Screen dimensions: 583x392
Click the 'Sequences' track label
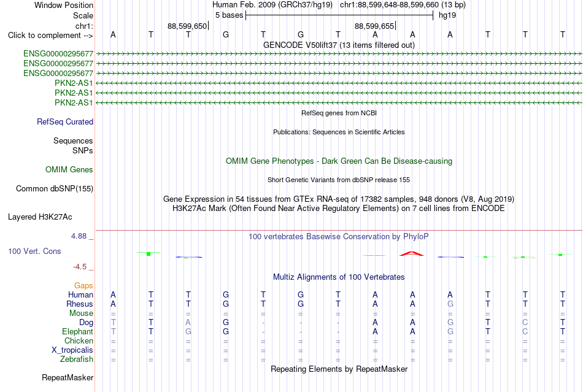pos(73,141)
